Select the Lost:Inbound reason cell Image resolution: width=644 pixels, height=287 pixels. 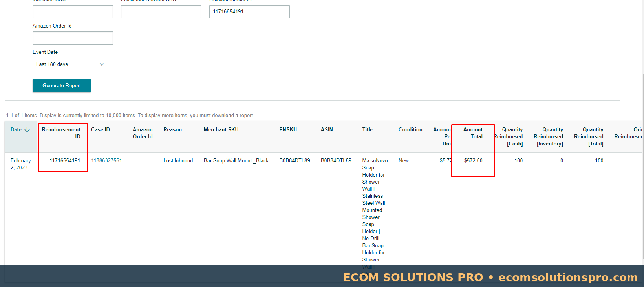178,160
